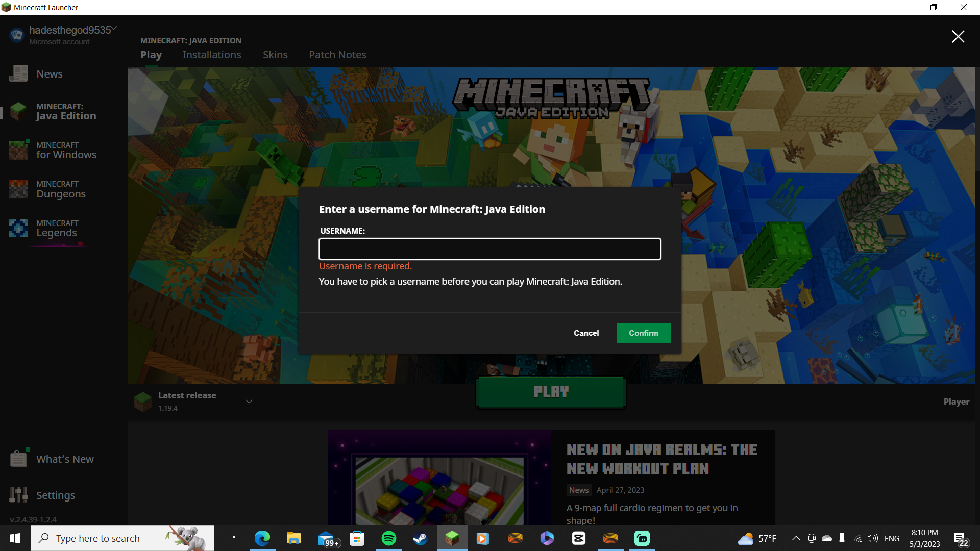Open What's New clipboard icon
This screenshot has height=551, width=980.
pyautogui.click(x=19, y=459)
